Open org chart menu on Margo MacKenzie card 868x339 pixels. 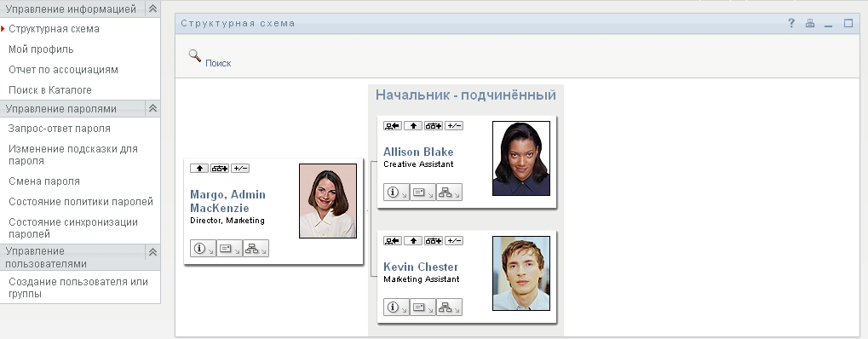[x=256, y=249]
